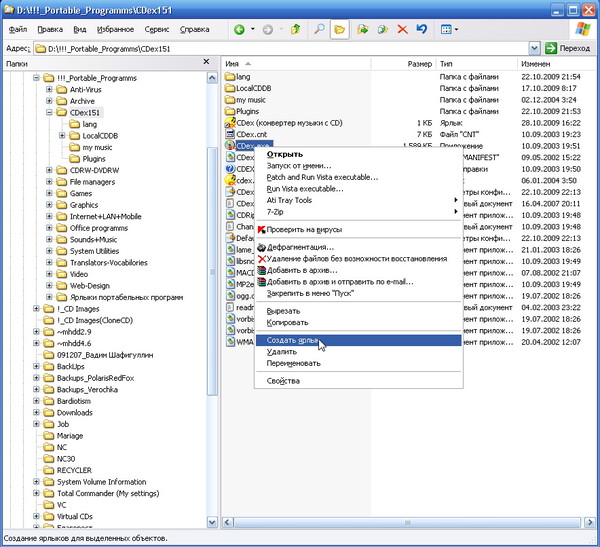Image resolution: width=600 pixels, height=547 pixels.
Task: Open the Сервис menu
Action: pos(157,29)
